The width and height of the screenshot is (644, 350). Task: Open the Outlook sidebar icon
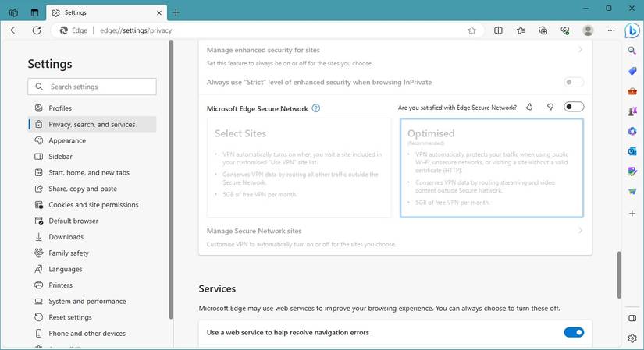tap(632, 151)
